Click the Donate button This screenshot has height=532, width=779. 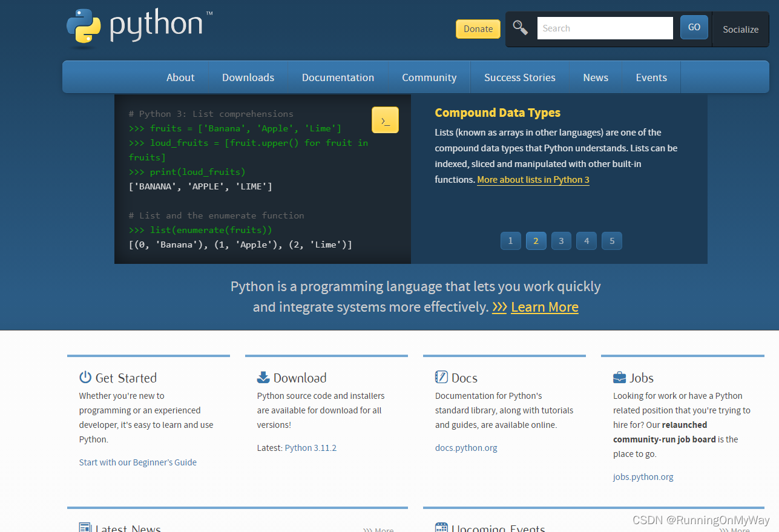pyautogui.click(x=478, y=28)
